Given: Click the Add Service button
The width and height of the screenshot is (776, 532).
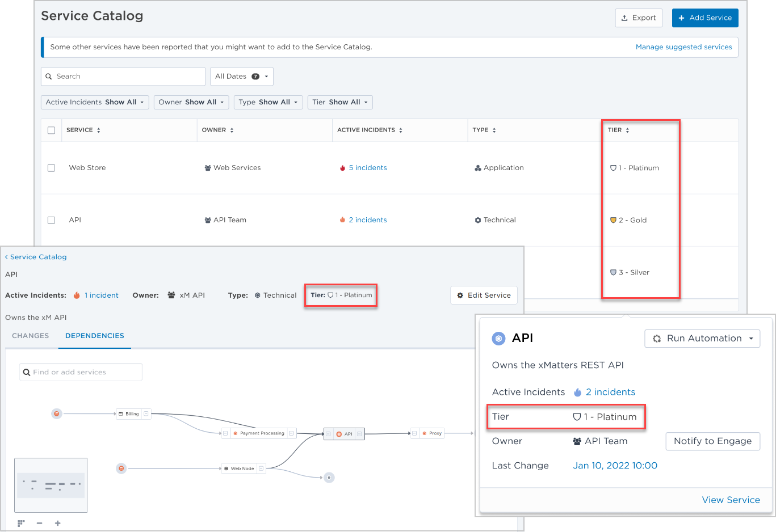Looking at the screenshot, I should point(705,18).
